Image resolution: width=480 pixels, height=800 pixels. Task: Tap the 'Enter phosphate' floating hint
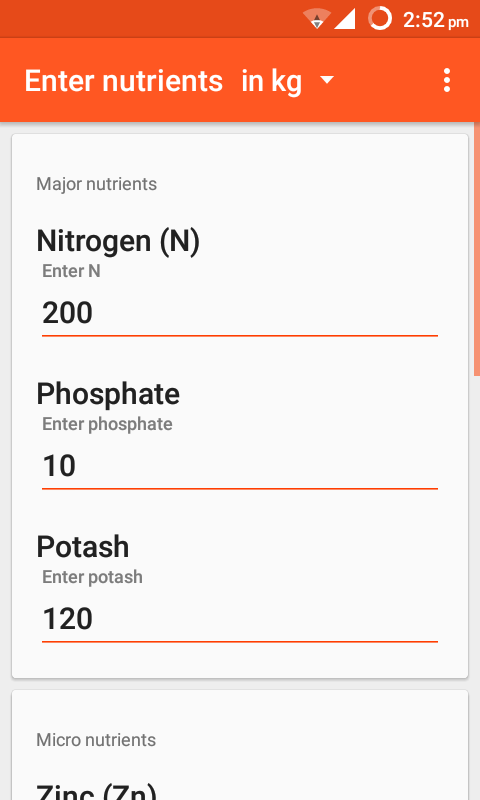pos(107,424)
